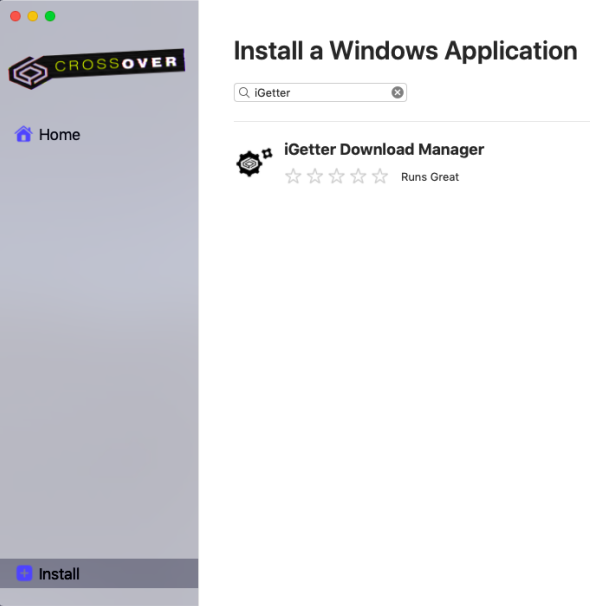The width and height of the screenshot is (590, 606).
Task: Click the second rating star
Action: pos(315,176)
